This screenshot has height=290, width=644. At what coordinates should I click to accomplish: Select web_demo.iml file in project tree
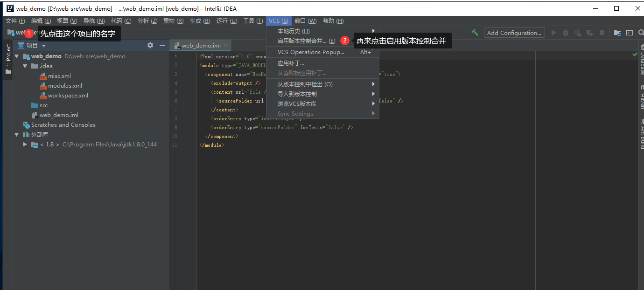[59, 115]
